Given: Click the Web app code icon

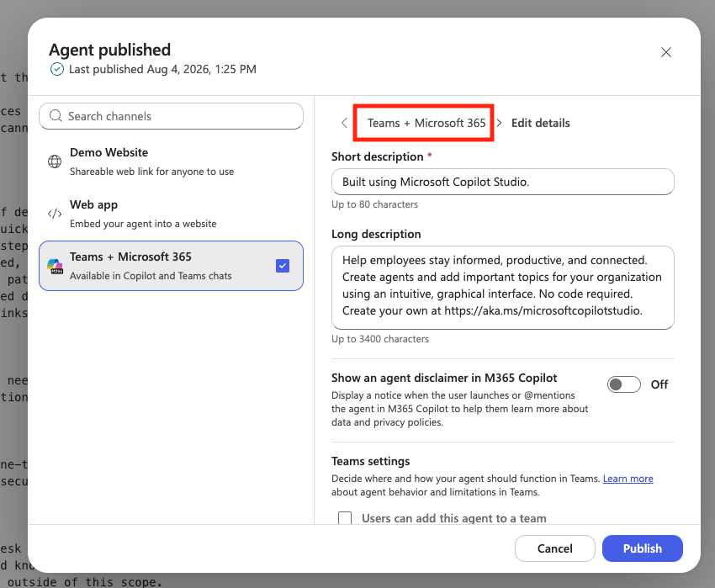Looking at the screenshot, I should tap(55, 214).
